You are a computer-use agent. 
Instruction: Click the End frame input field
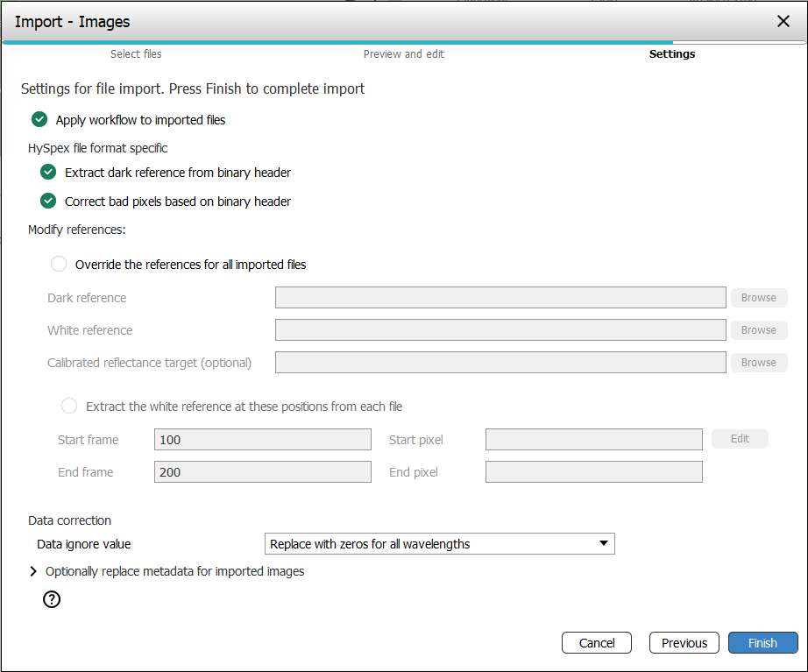[262, 472]
